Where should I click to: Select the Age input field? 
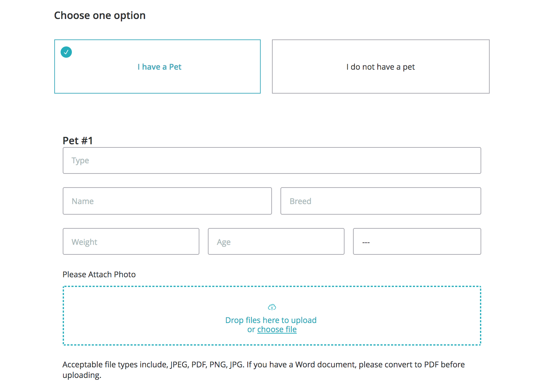(x=276, y=241)
